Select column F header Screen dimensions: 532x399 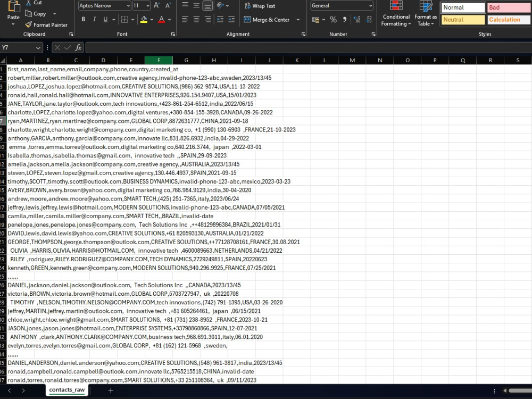(159, 61)
